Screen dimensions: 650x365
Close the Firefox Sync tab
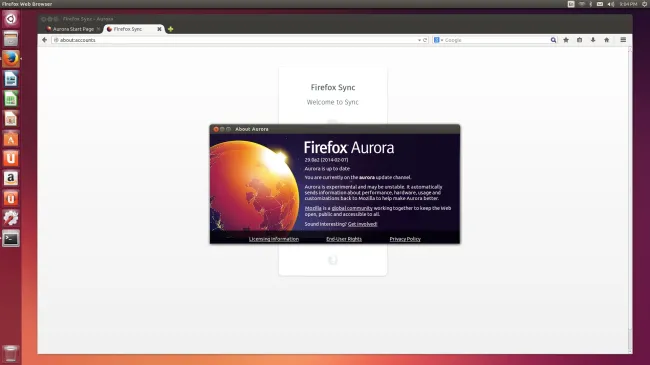click(x=159, y=29)
